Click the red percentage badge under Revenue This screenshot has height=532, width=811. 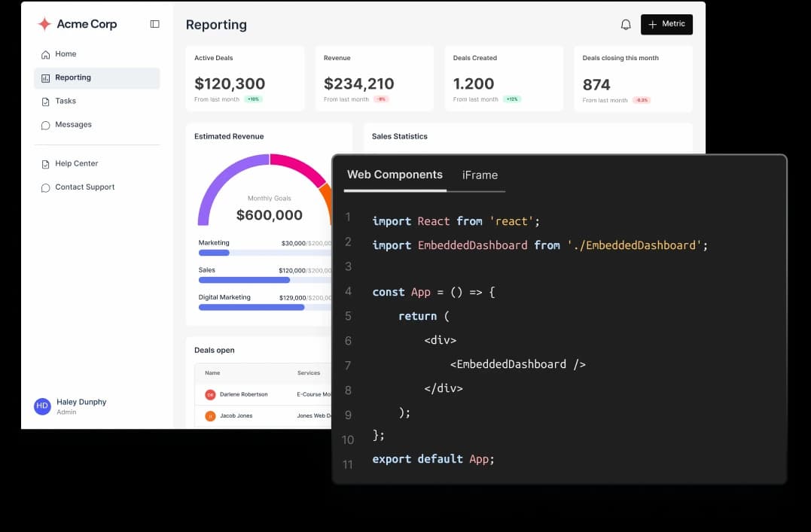click(x=382, y=99)
